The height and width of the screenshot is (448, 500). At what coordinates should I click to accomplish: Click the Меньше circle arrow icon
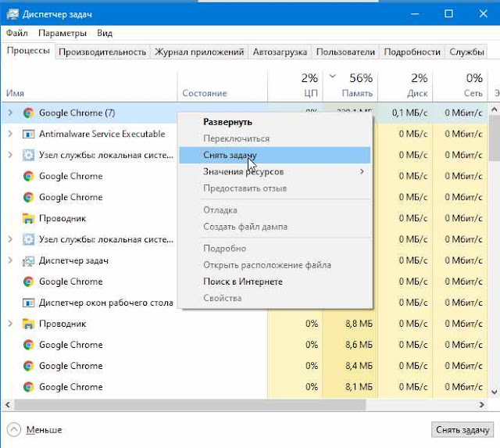(x=14, y=430)
